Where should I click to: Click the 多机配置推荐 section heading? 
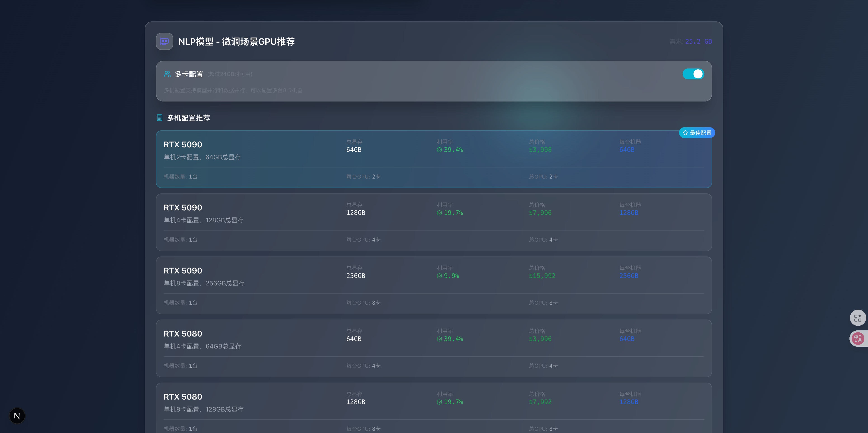[x=188, y=118]
